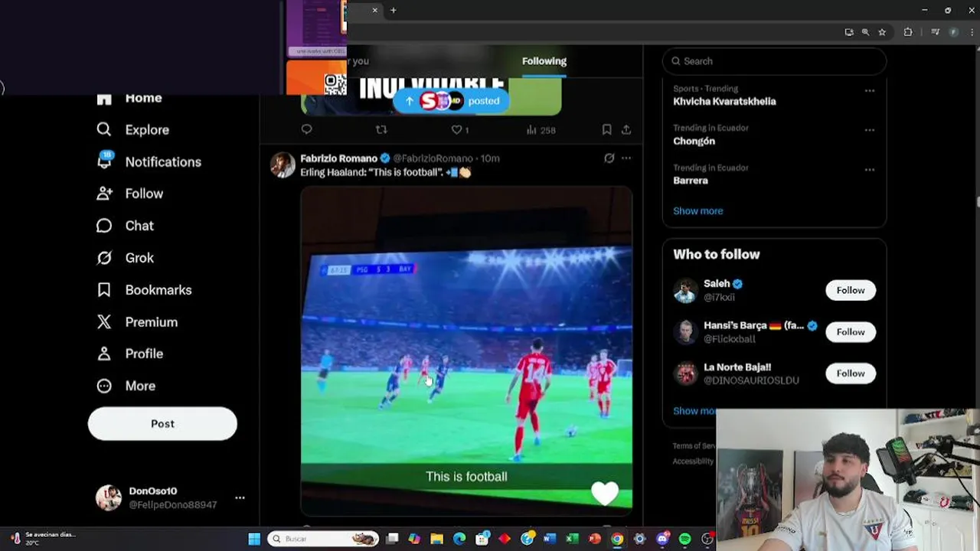Open the Barrera trending topic

click(x=691, y=181)
